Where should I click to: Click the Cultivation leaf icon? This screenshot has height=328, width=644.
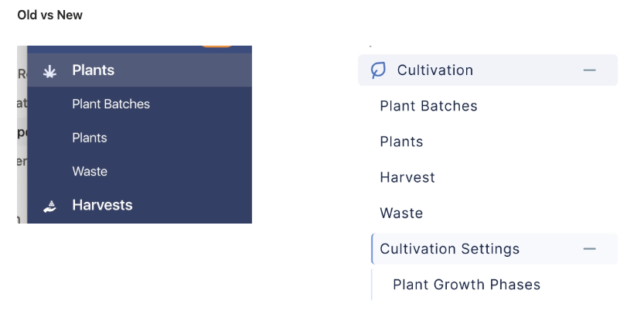point(378,70)
